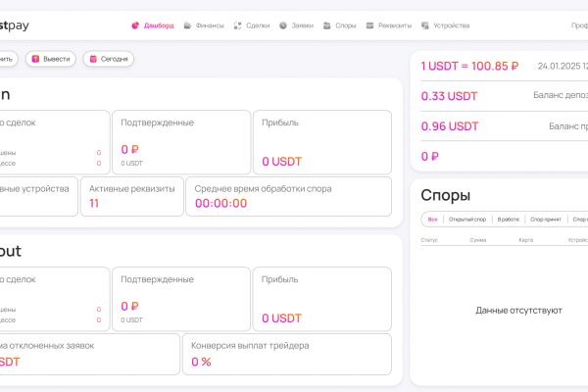
Task: Click the 24.01.2025 date text
Action: click(559, 67)
